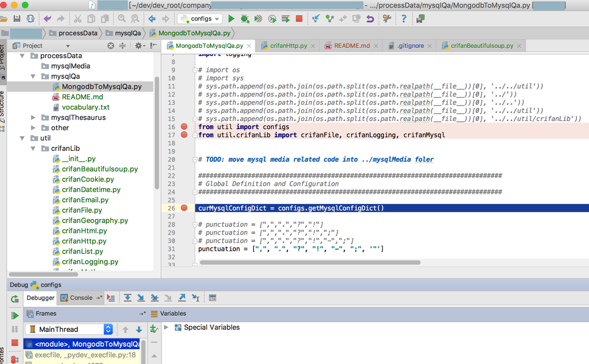This screenshot has height=364, width=589.
Task: Click the Debug bug icon in the toolbar
Action: point(245,19)
